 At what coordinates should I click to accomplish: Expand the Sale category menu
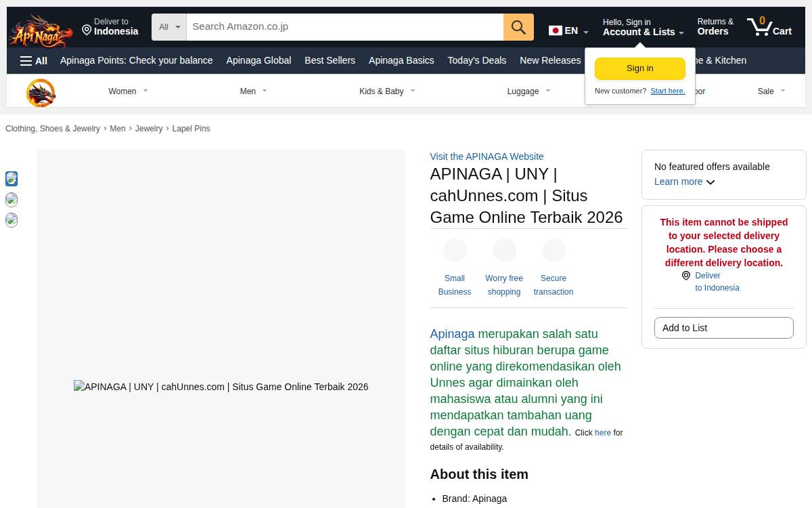(x=771, y=91)
